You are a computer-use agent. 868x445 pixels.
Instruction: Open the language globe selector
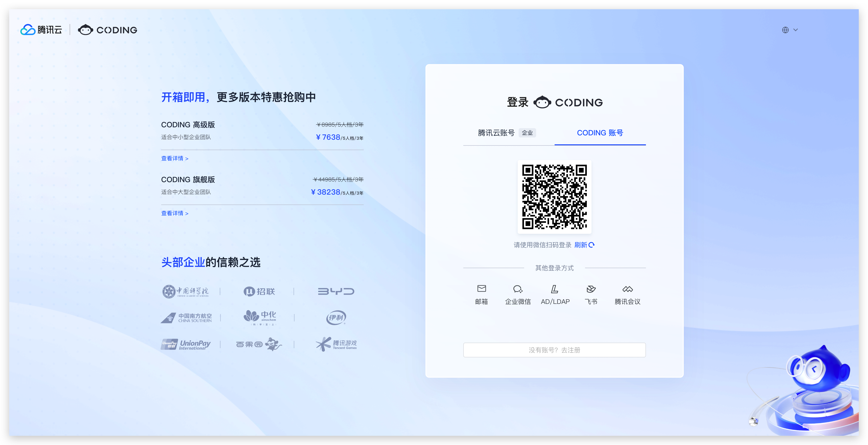point(785,30)
